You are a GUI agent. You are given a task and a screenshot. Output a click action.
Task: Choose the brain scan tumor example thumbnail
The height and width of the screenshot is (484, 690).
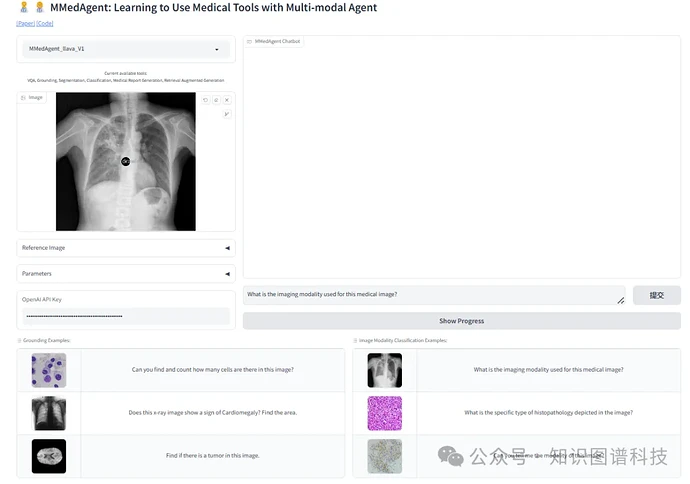[48, 455]
